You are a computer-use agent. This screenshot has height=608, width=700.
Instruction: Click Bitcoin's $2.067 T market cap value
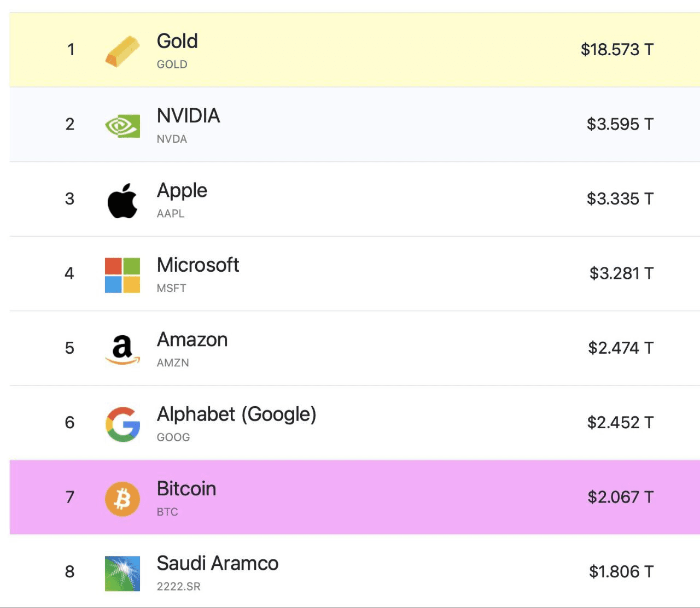click(621, 497)
